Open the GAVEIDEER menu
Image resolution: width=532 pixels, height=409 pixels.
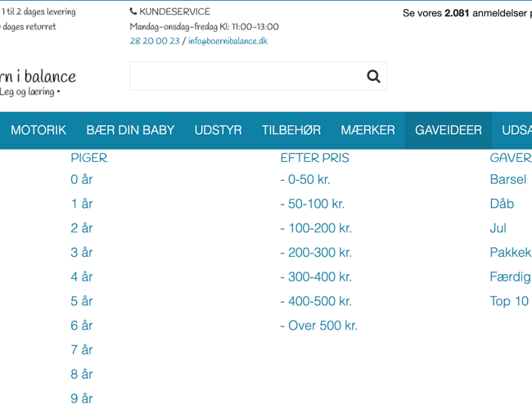[449, 130]
